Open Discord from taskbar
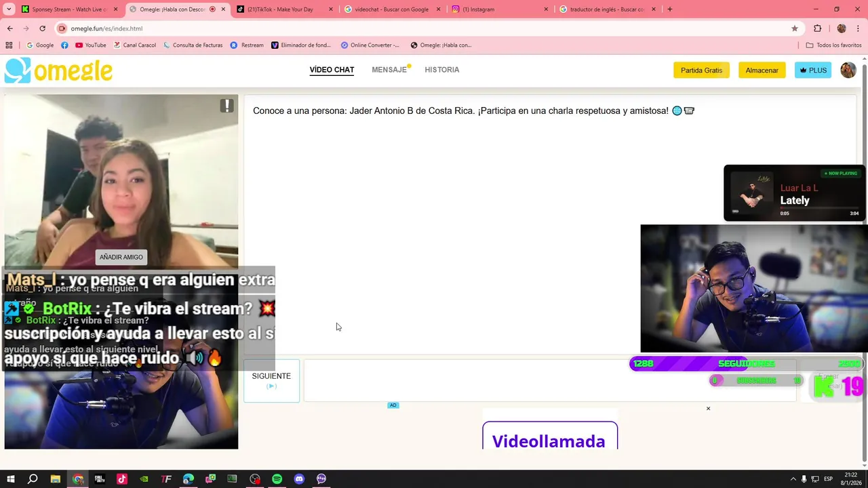This screenshot has width=868, height=488. click(299, 479)
